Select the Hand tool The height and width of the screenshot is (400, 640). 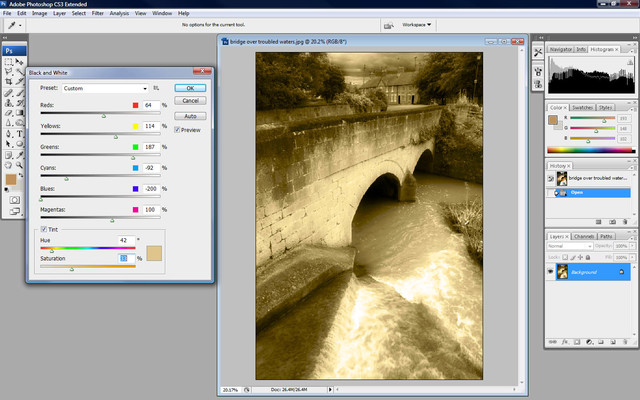tap(8, 165)
